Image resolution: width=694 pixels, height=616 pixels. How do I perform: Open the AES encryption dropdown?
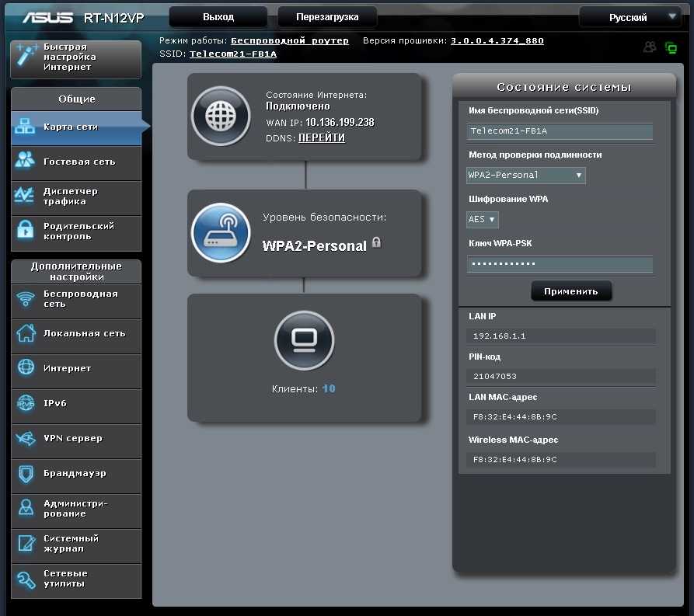click(x=483, y=220)
